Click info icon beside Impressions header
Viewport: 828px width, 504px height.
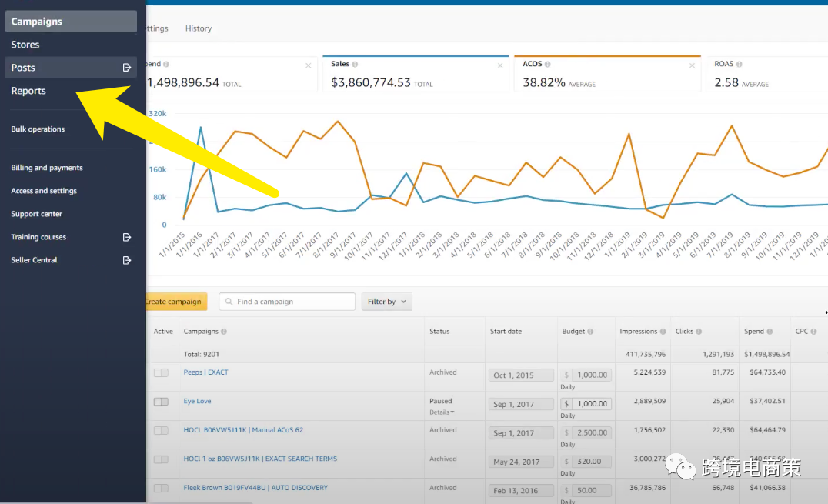663,332
